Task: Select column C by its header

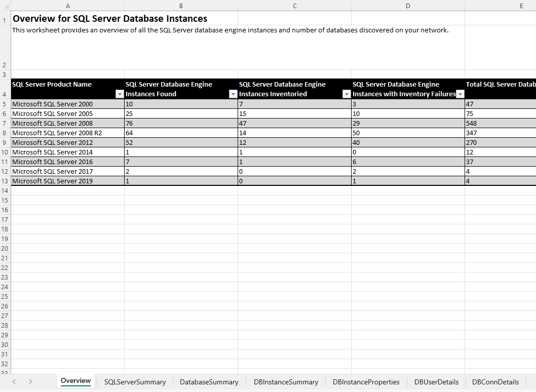Action: (295, 6)
